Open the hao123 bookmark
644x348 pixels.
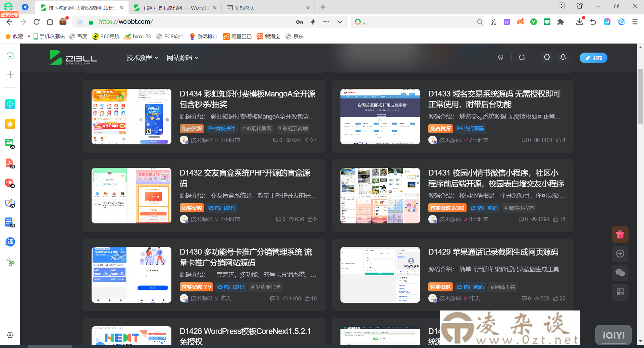(138, 37)
